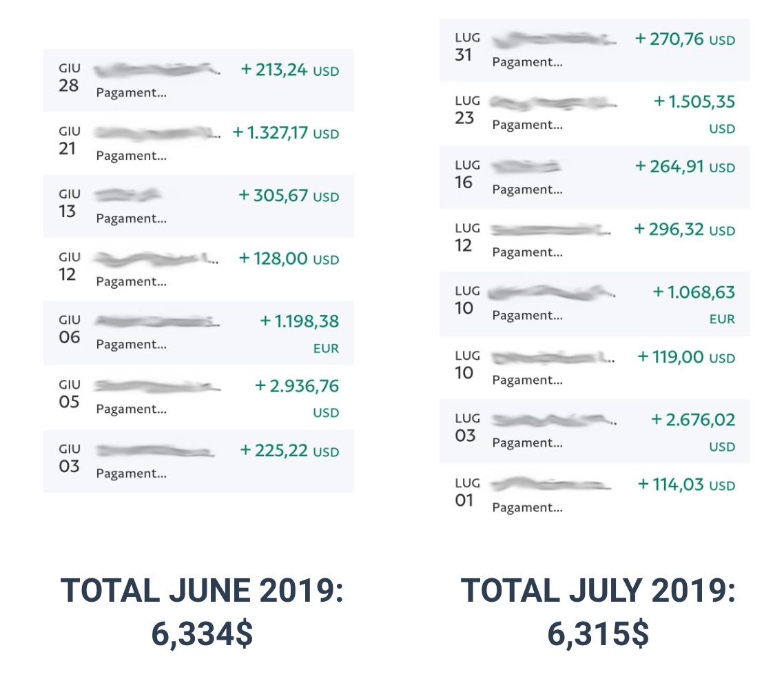Viewport: 784px width, 681px height.
Task: Click the USD label under +1.505,35
Action: point(722,129)
